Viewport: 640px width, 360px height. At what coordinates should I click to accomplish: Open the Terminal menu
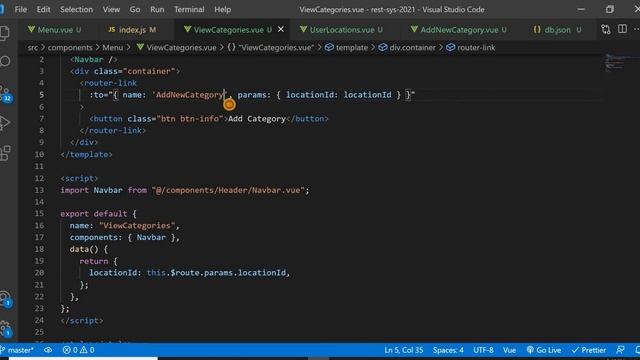[189, 9]
